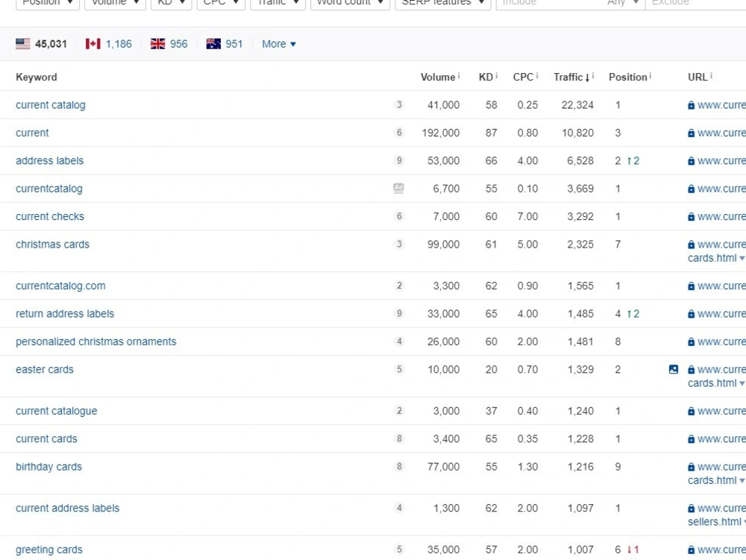Open the CPC filter dropdown

(x=221, y=3)
